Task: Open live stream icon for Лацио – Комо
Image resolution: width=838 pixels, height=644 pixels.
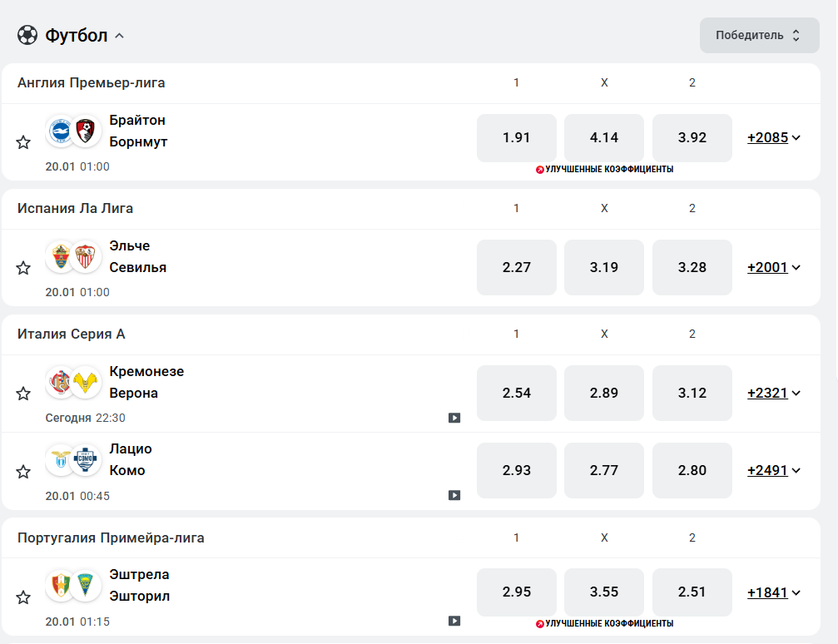Action: point(454,495)
